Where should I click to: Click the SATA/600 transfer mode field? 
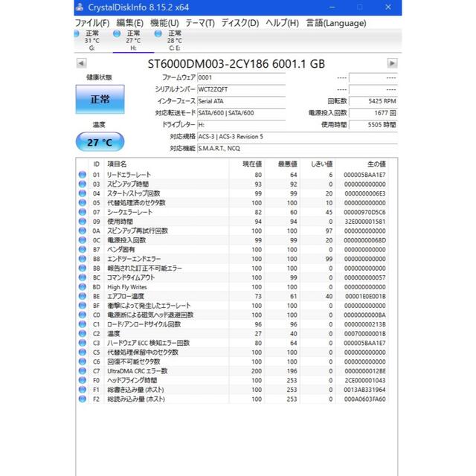241,113
